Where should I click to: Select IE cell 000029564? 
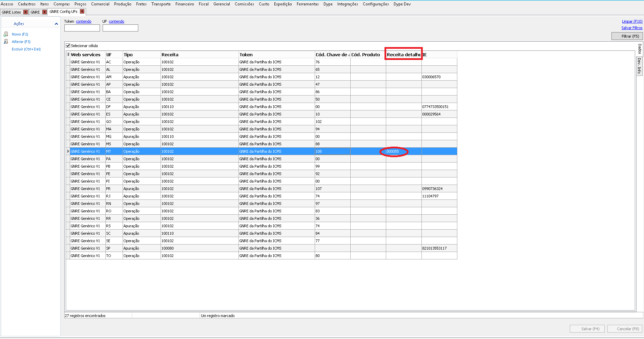click(439, 114)
